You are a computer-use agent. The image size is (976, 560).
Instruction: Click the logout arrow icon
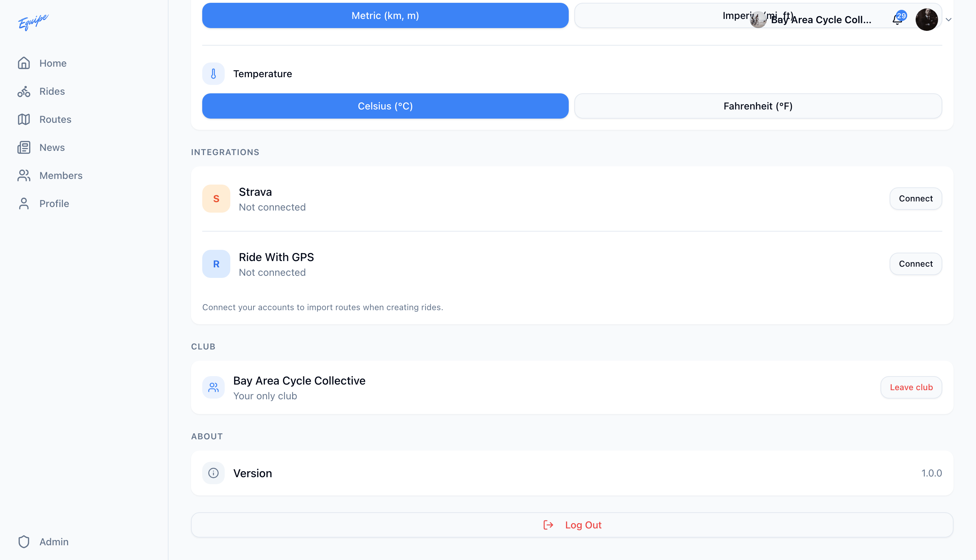(548, 525)
